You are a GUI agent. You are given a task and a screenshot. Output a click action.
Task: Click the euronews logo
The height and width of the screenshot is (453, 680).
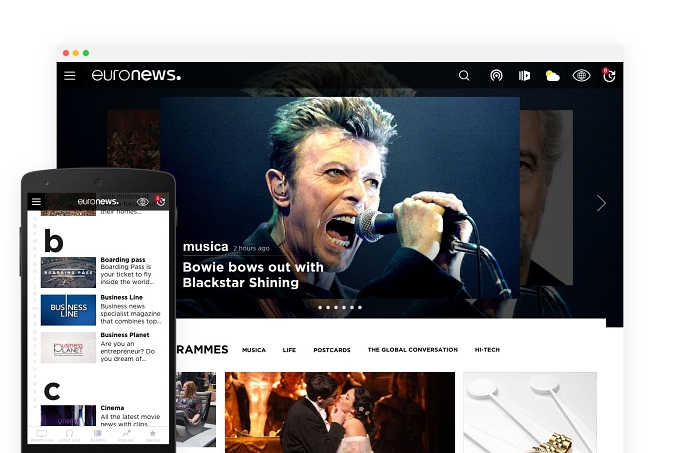tap(136, 75)
